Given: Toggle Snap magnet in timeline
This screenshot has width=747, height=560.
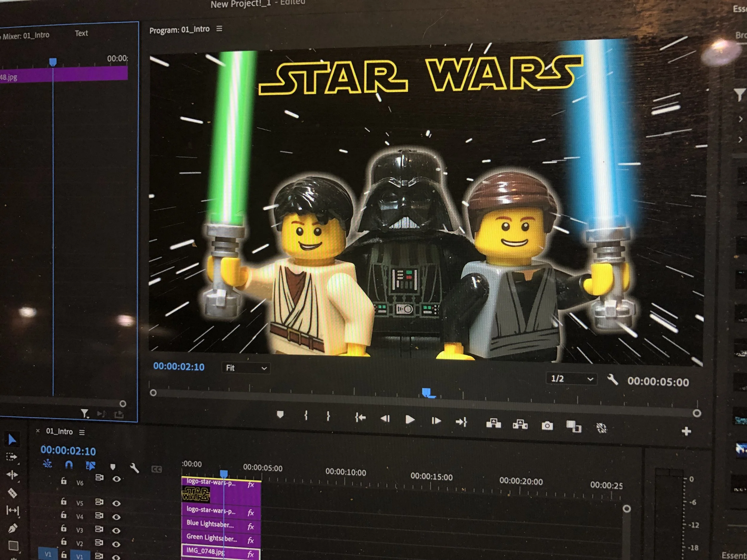Looking at the screenshot, I should pyautogui.click(x=69, y=465).
